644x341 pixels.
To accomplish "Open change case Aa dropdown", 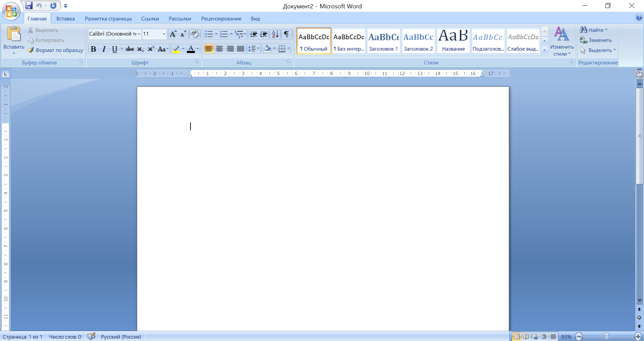I will (163, 49).
